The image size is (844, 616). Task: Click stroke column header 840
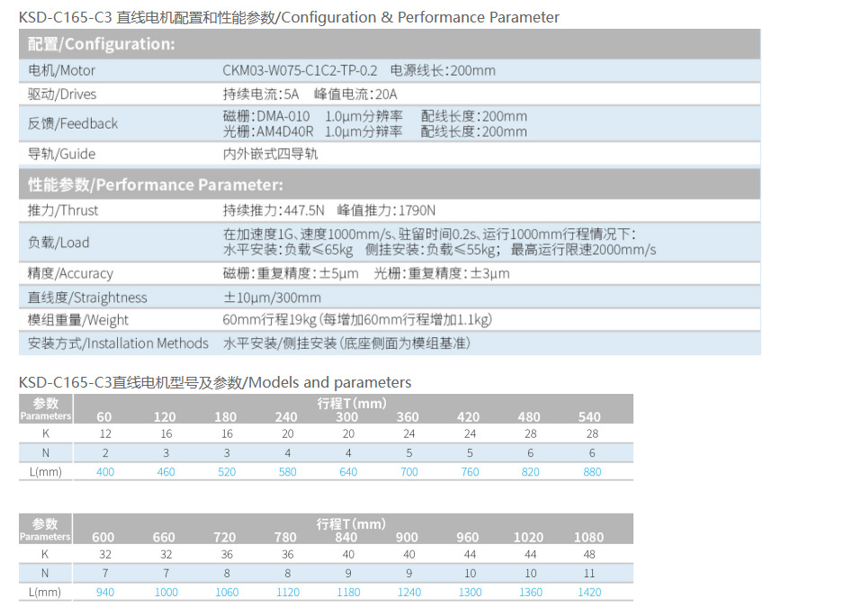(346, 538)
